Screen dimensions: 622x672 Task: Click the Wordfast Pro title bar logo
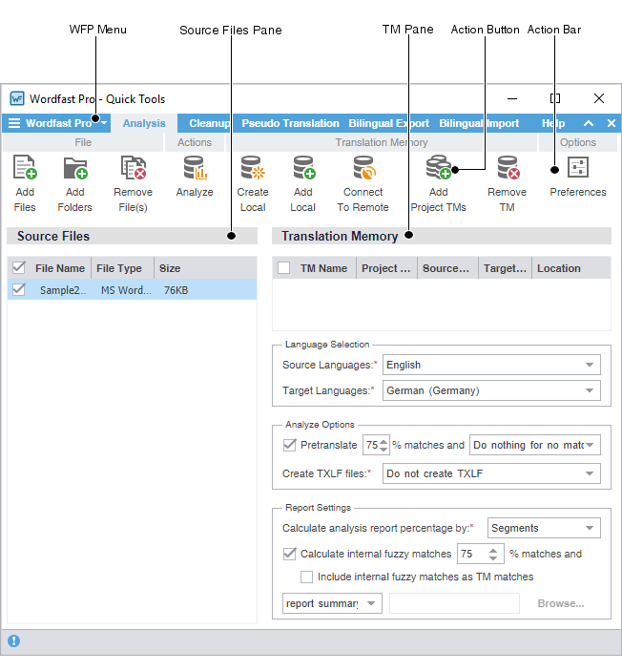click(17, 99)
